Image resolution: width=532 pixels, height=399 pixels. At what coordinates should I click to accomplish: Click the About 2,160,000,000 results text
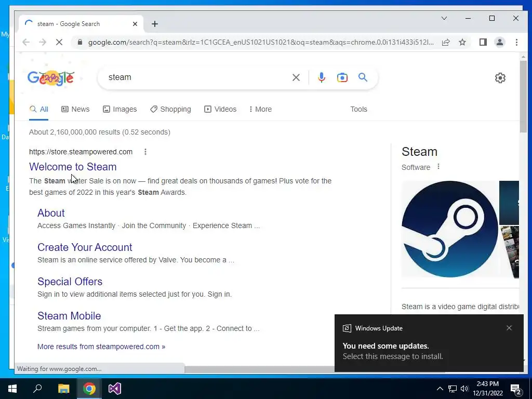[99, 132]
